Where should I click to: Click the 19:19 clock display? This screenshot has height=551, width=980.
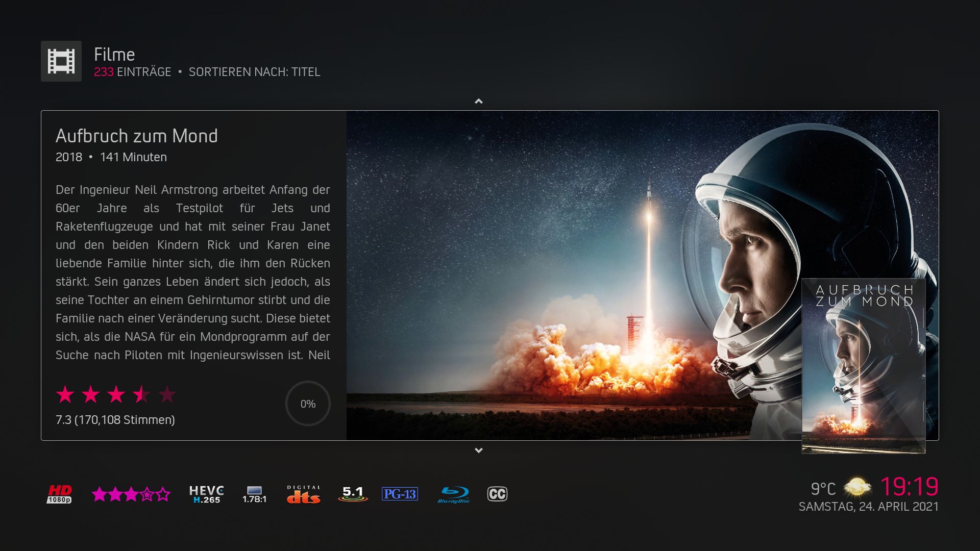click(x=909, y=486)
